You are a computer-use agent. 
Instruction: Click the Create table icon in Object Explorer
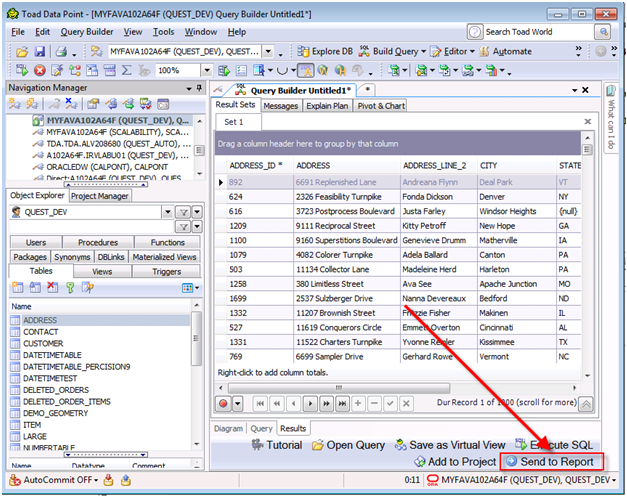17,287
